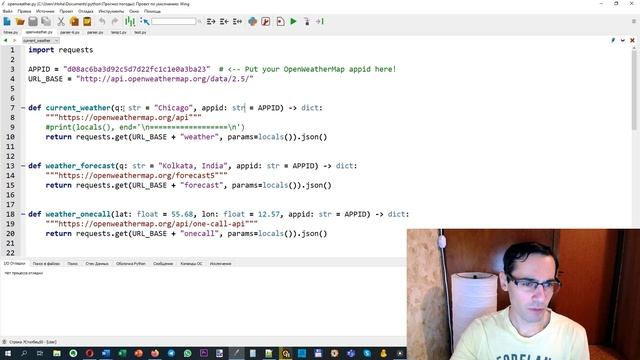
Task: Go forward in navigation history
Action: 15,40
